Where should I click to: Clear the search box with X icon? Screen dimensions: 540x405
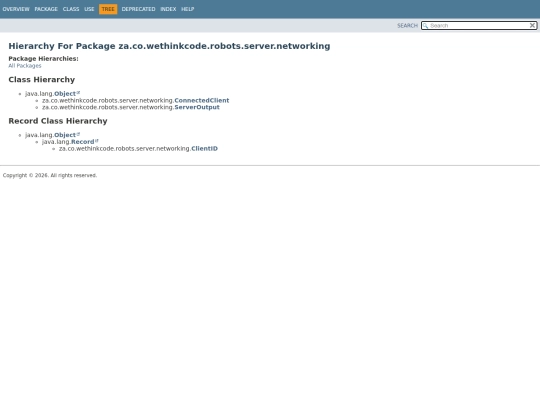click(532, 25)
